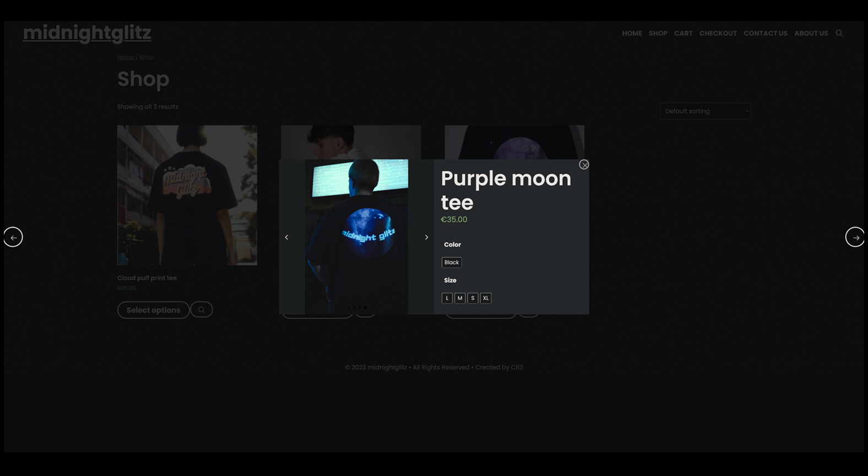
Task: Go to previous product with left circle arrow
Action: [13, 237]
